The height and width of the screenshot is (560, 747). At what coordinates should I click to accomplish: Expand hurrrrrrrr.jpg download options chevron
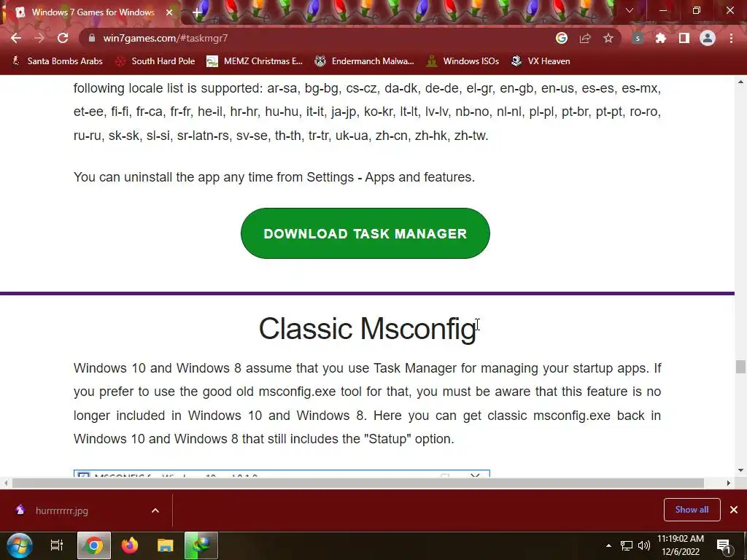pyautogui.click(x=155, y=510)
